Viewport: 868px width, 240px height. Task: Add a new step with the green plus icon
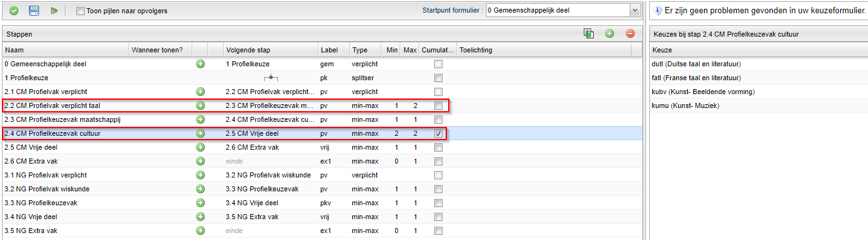[610, 33]
